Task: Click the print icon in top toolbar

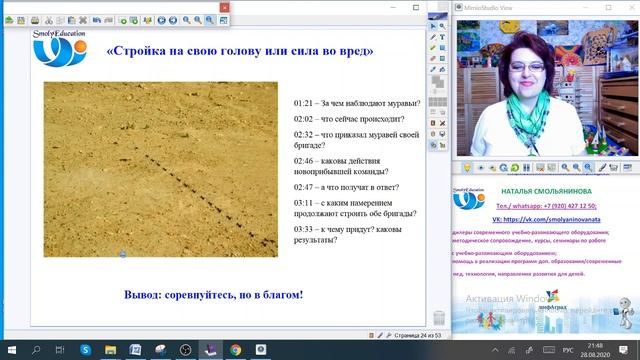Action: 35,20
